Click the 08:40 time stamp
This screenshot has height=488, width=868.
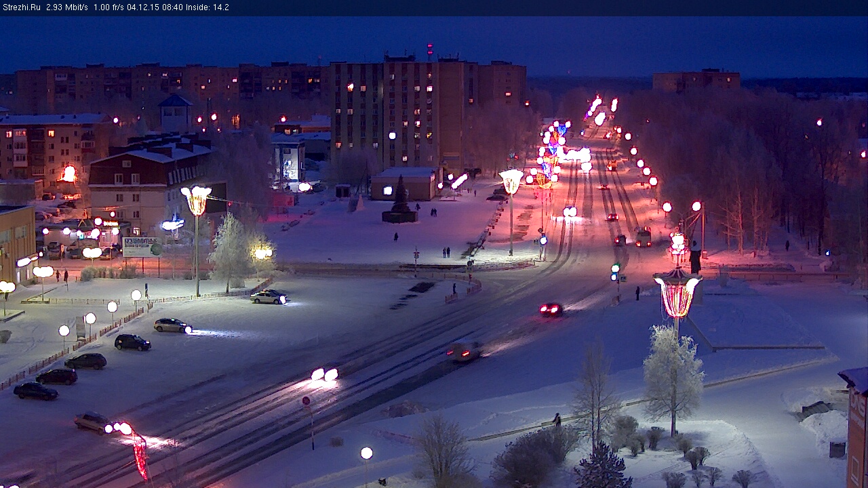click(x=173, y=7)
